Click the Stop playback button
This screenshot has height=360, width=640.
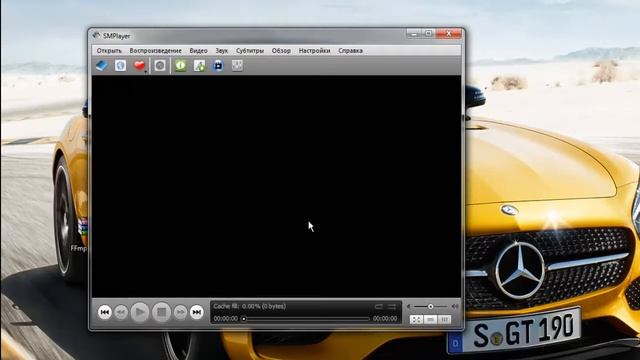tap(161, 312)
